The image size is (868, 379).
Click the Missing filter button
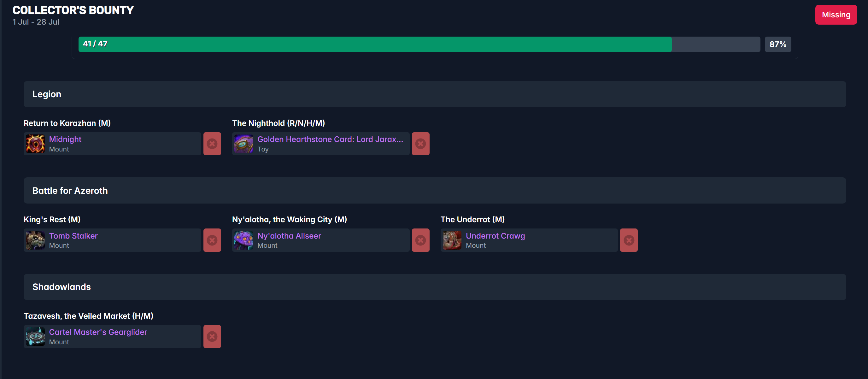(x=836, y=15)
